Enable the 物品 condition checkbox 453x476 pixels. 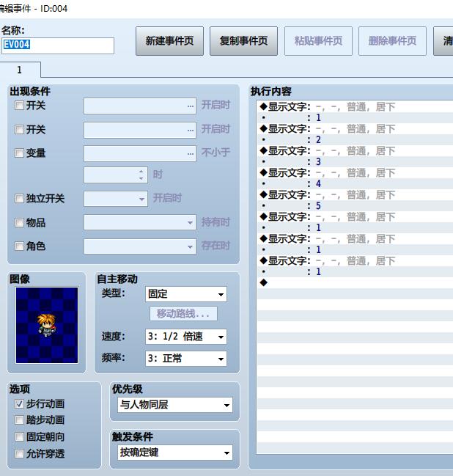pos(19,222)
